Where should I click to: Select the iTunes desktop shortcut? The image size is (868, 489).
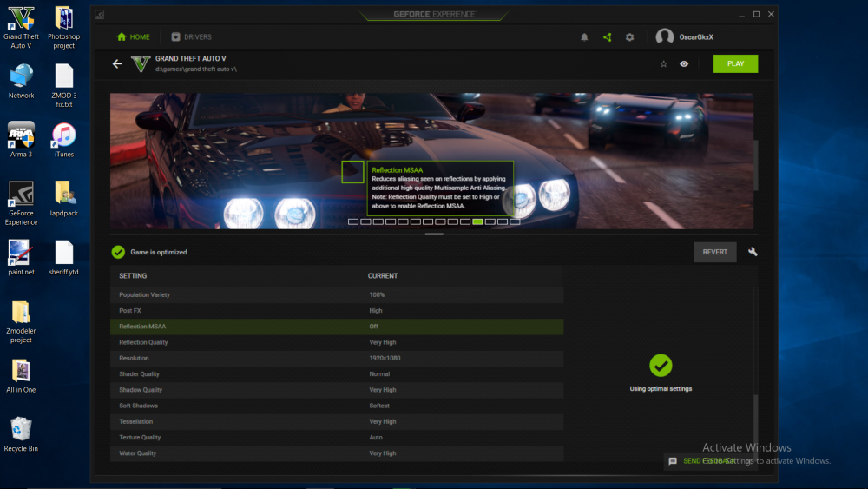[x=63, y=140]
